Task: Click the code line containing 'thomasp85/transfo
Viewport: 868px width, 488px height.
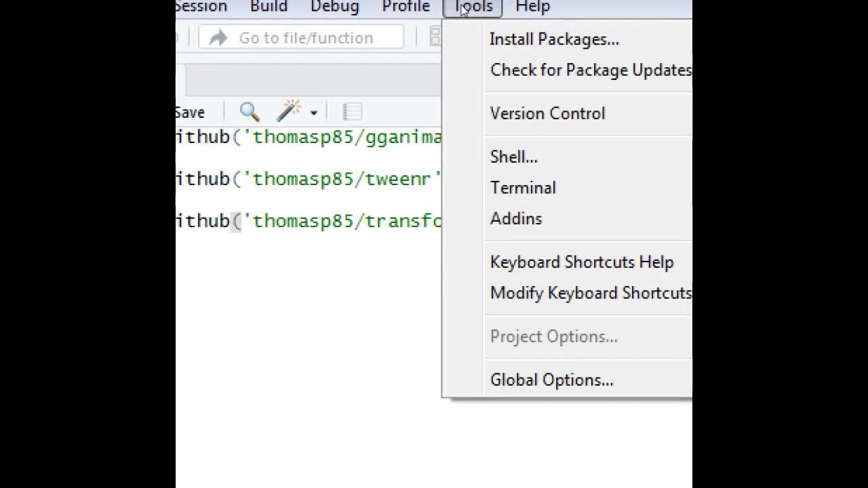Action: click(x=309, y=221)
